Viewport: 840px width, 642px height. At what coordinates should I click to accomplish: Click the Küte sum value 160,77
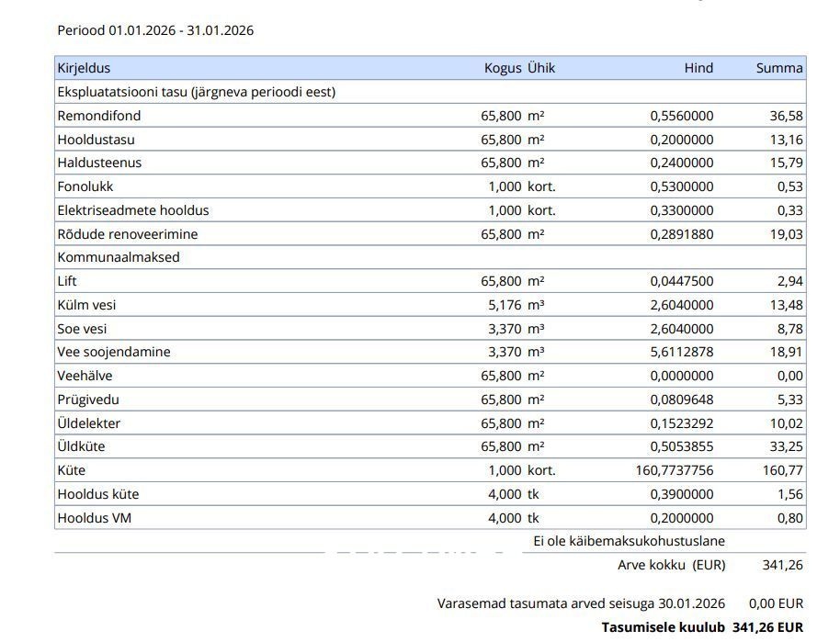[x=783, y=470]
